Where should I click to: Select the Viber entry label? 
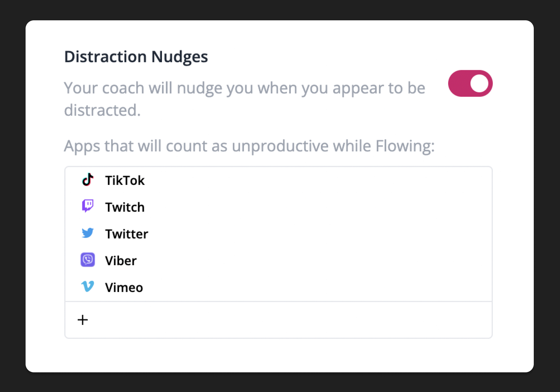(121, 261)
